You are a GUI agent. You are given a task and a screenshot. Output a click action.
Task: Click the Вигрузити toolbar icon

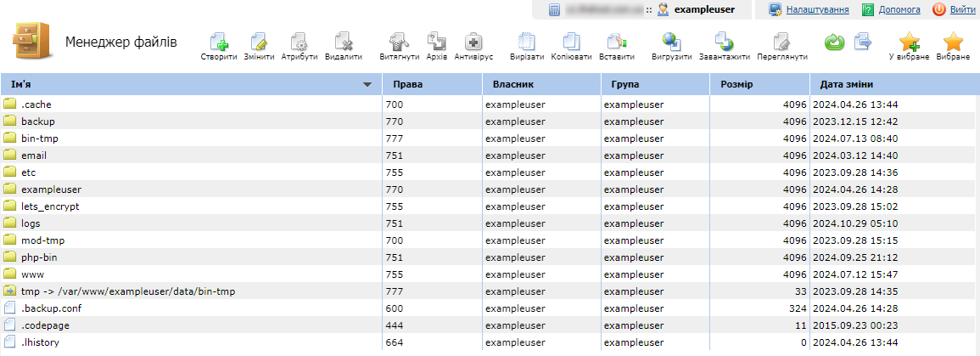(672, 42)
